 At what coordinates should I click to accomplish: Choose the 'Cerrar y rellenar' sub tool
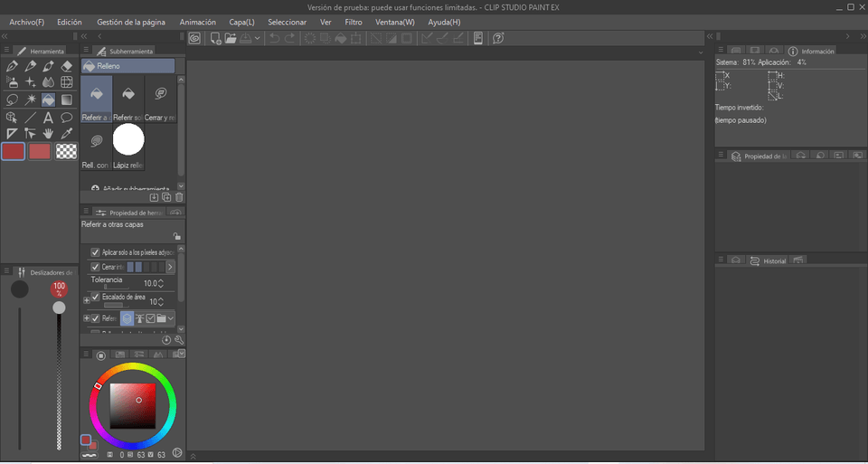160,98
